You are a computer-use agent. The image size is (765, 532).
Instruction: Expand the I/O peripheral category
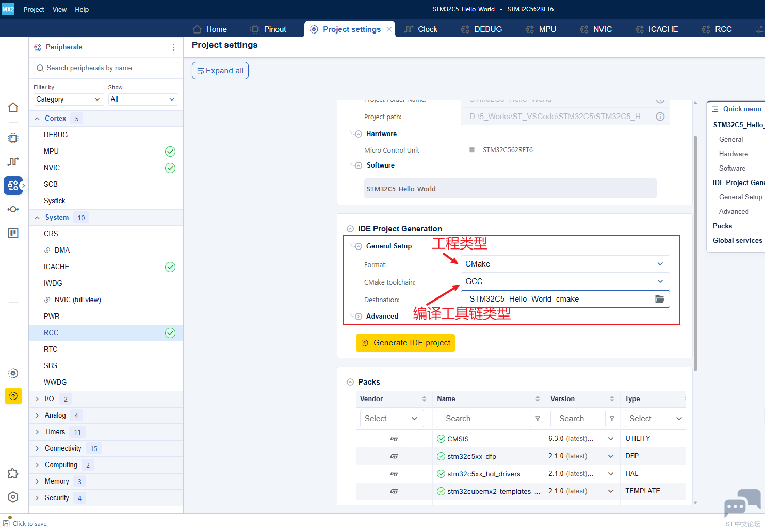point(37,399)
